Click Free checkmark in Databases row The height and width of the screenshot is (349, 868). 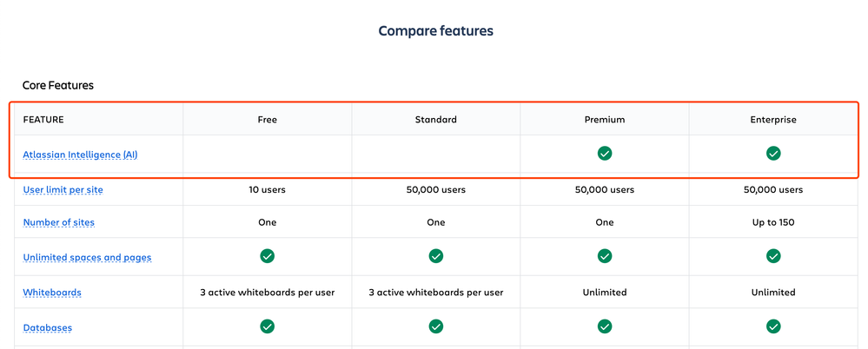(268, 326)
